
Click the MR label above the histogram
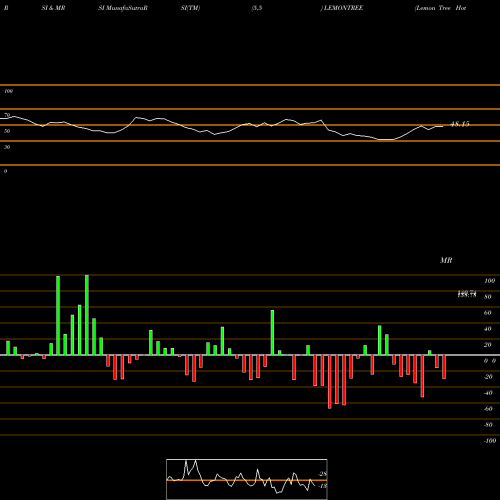coord(446,260)
